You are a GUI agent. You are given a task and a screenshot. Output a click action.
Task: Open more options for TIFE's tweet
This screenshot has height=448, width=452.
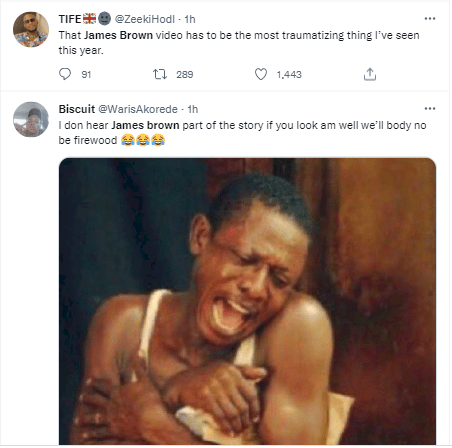430,19
